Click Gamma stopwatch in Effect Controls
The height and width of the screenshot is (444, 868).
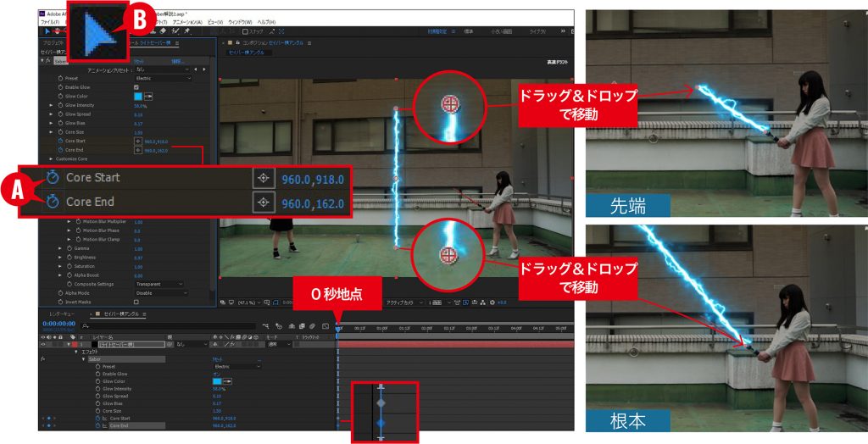coord(70,248)
